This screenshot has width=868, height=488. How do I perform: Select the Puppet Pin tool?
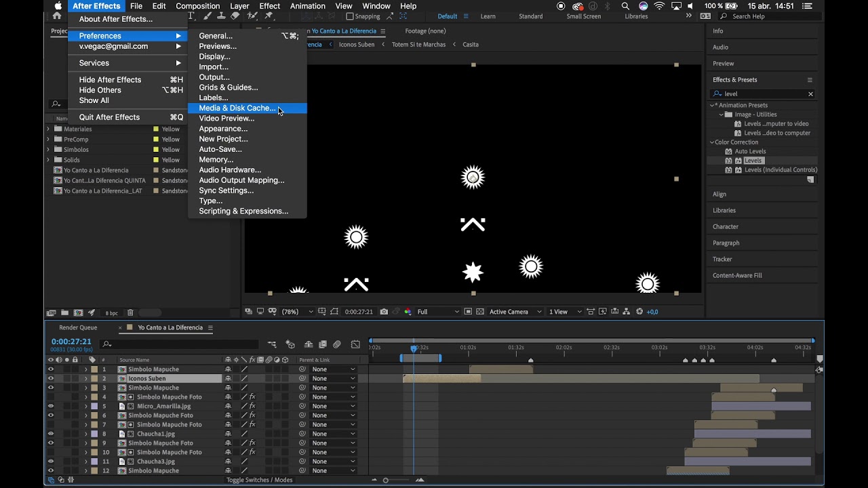pyautogui.click(x=269, y=16)
